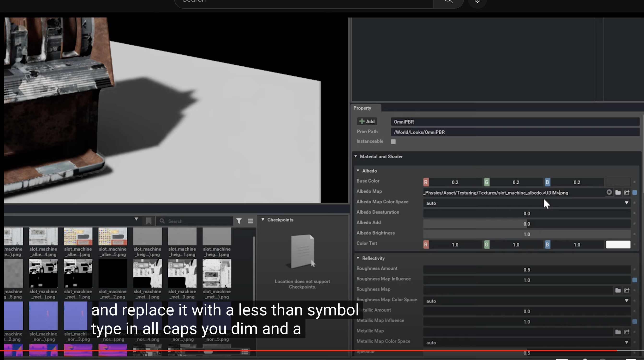
Task: Click the Add button in Property panel
Action: click(x=367, y=121)
